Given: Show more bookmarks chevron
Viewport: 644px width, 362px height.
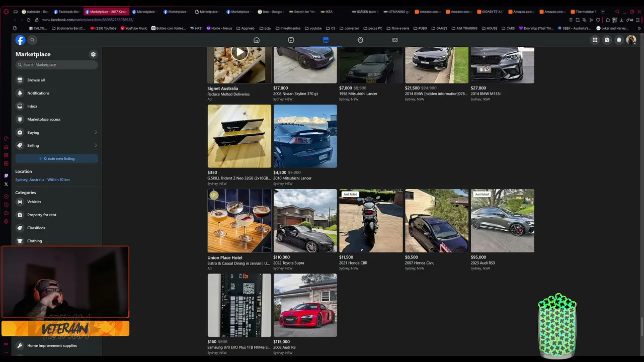Looking at the screenshot, I should pos(639,28).
